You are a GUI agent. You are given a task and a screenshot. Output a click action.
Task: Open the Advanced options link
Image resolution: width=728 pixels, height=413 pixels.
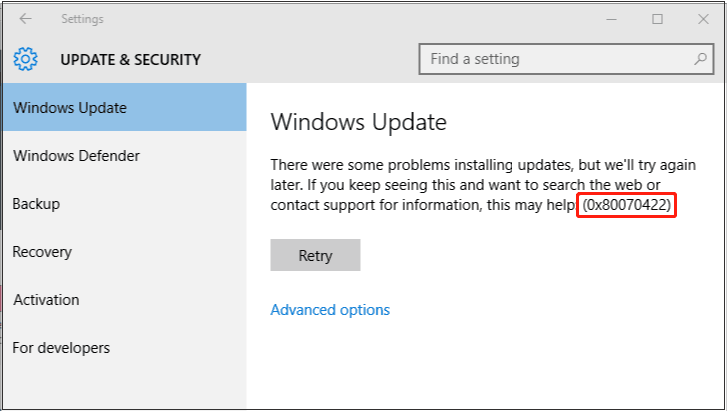coord(330,310)
